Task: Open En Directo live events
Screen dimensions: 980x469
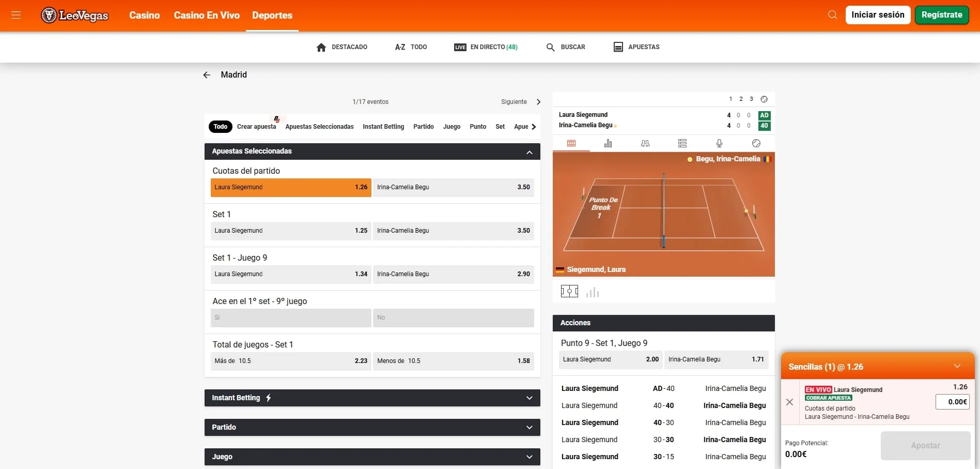Action: pyautogui.click(x=486, y=47)
